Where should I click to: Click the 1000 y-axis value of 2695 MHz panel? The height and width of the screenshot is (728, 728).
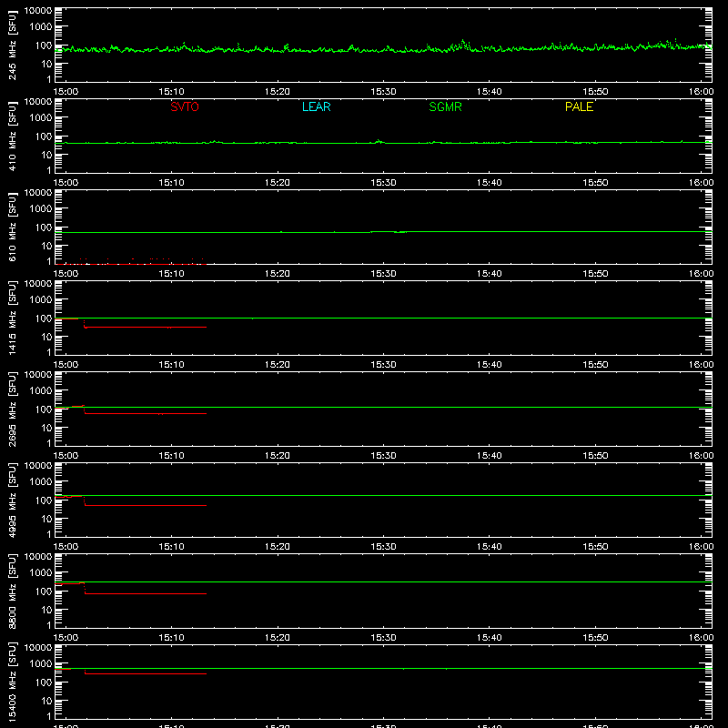[41, 390]
